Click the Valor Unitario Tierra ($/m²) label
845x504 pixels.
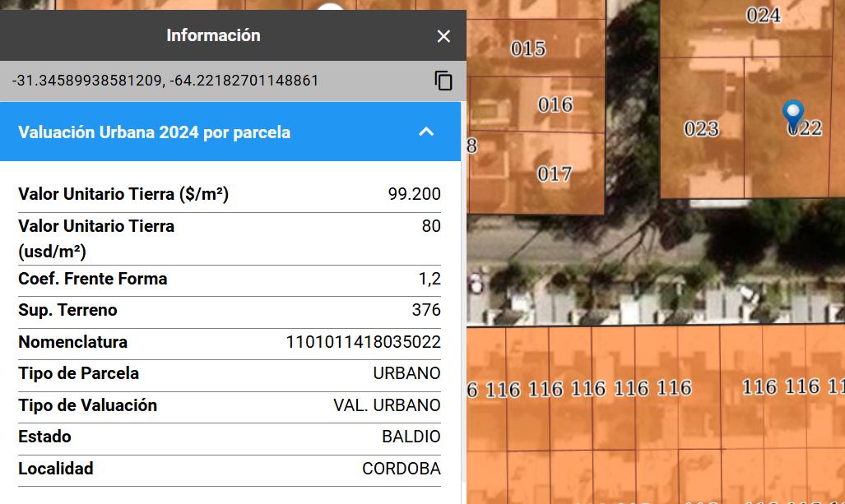(x=123, y=194)
